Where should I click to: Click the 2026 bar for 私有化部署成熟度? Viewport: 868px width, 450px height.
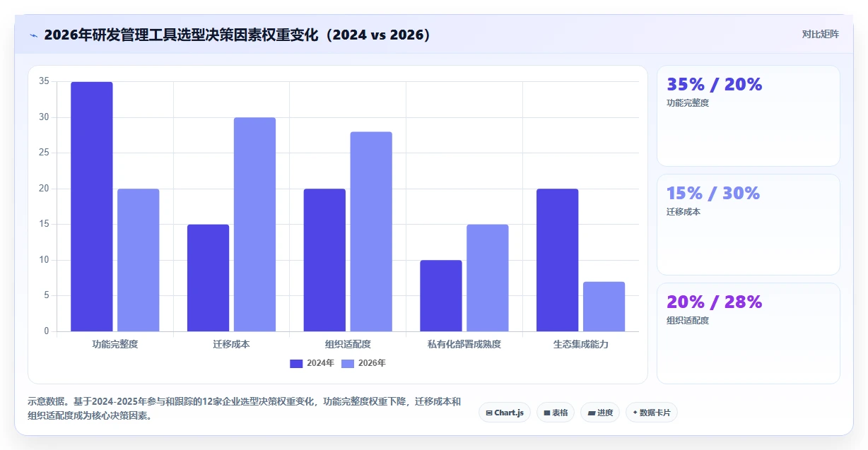488,278
